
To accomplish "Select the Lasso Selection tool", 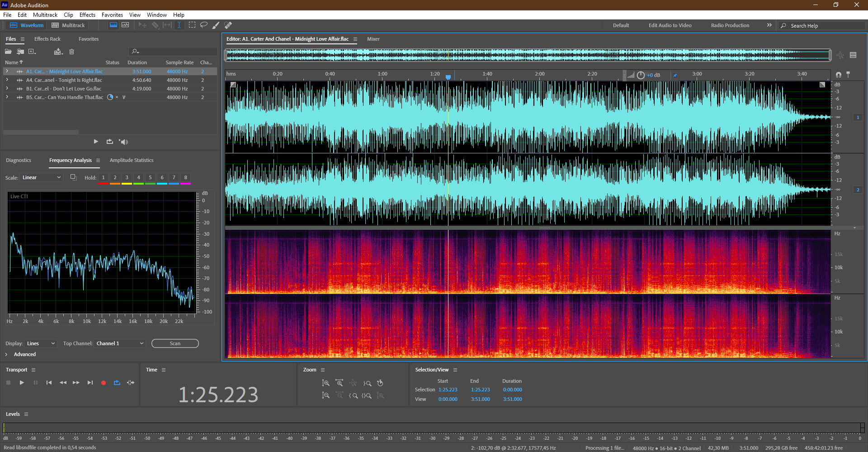I will coord(204,25).
